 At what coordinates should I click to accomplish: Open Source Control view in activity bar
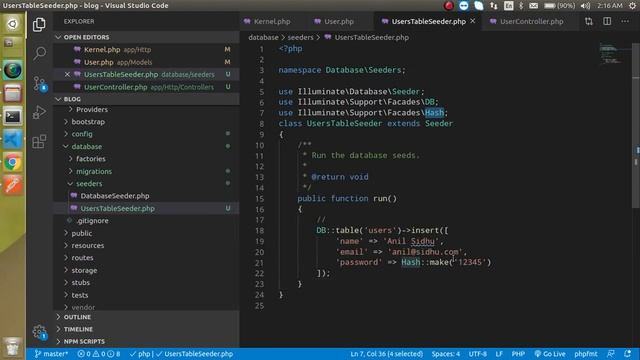(x=39, y=83)
